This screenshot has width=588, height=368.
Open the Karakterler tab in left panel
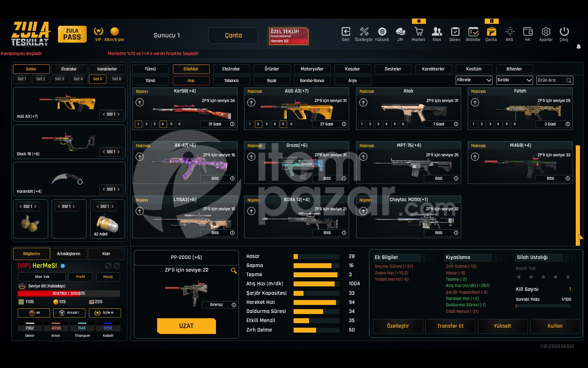pyautogui.click(x=107, y=69)
